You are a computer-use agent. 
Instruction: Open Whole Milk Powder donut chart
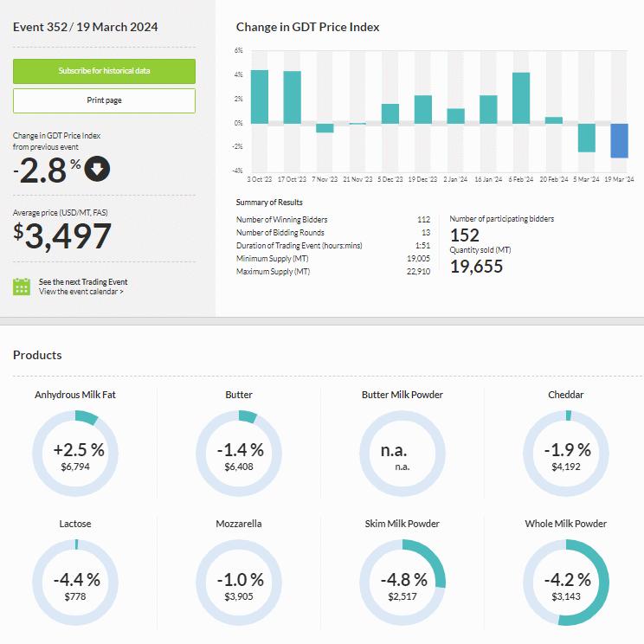(566, 583)
